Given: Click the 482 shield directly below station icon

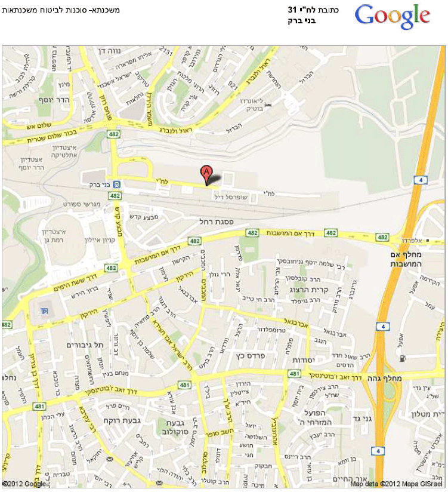Looking at the screenshot, I should click(x=115, y=196).
